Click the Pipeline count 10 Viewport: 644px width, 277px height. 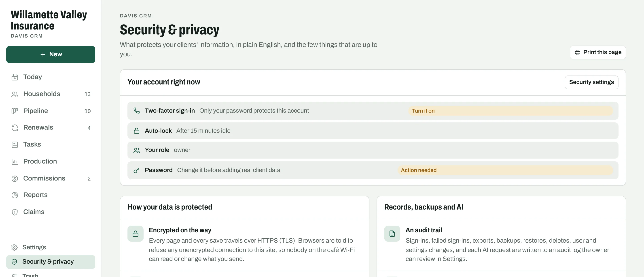[87, 111]
